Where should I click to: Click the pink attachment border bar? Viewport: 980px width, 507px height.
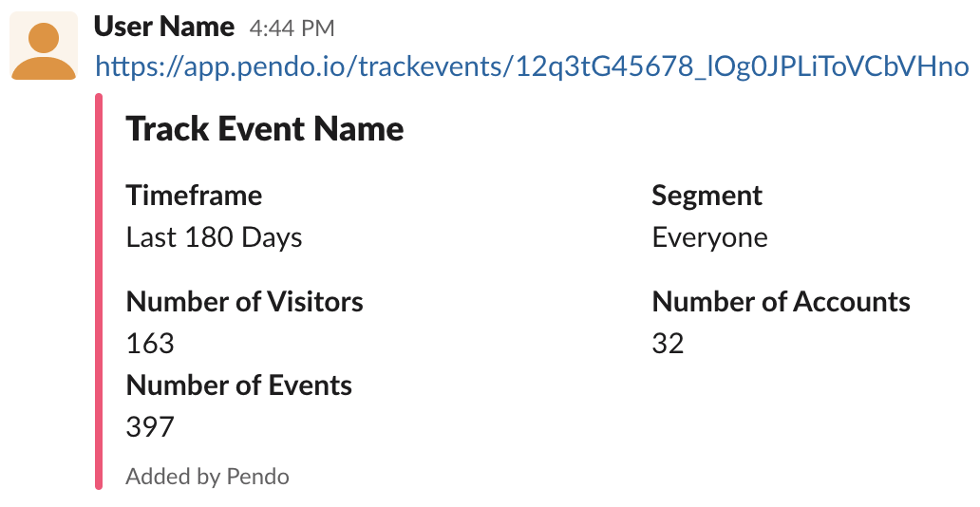99,291
